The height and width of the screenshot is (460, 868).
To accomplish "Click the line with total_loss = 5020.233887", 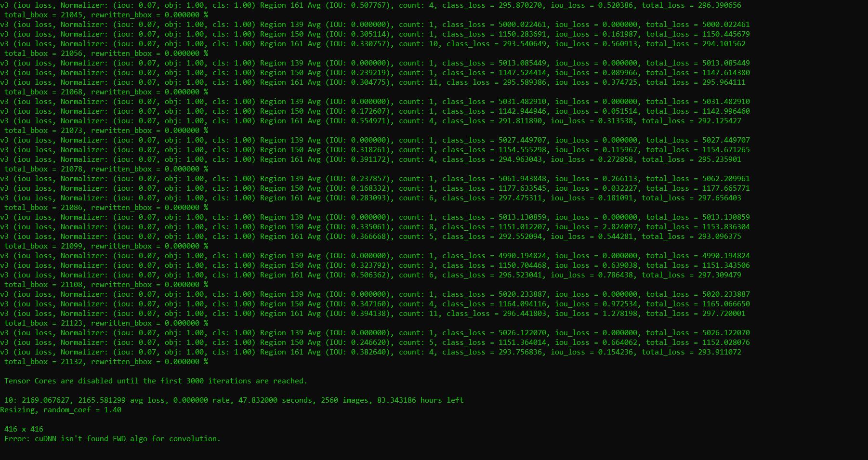I will 375,294.
